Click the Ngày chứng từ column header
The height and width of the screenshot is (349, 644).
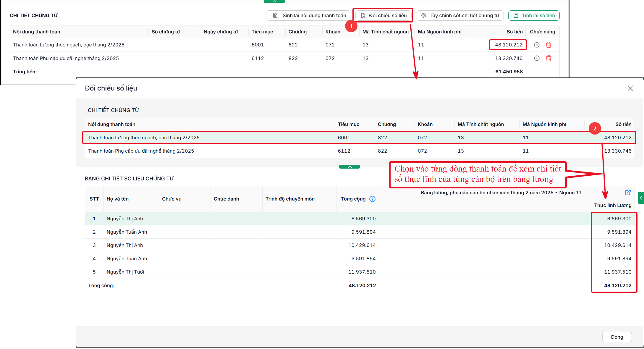221,32
